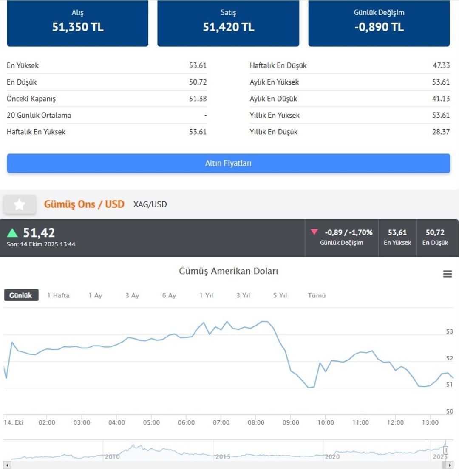Show the 1 Yıl chart range

point(206,295)
